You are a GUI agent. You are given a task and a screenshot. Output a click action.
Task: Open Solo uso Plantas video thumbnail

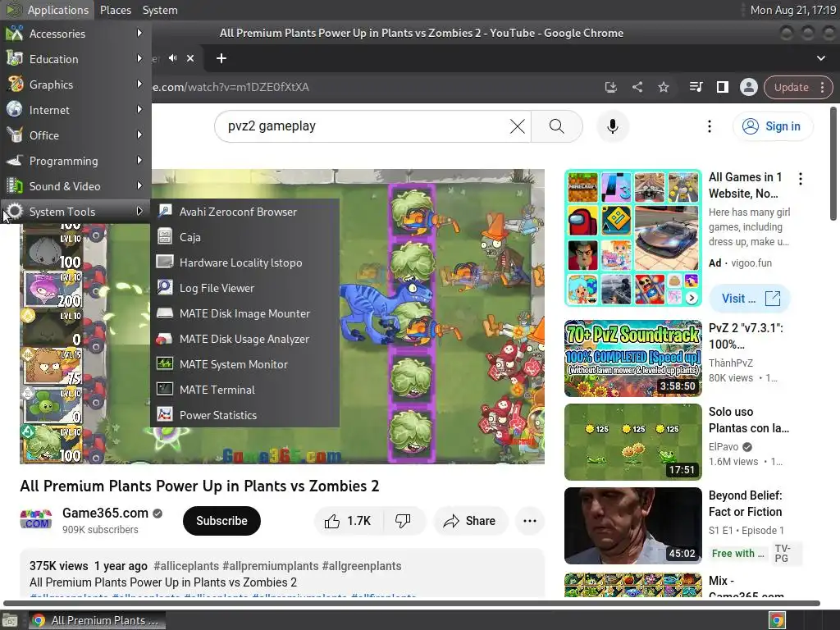[x=633, y=442]
